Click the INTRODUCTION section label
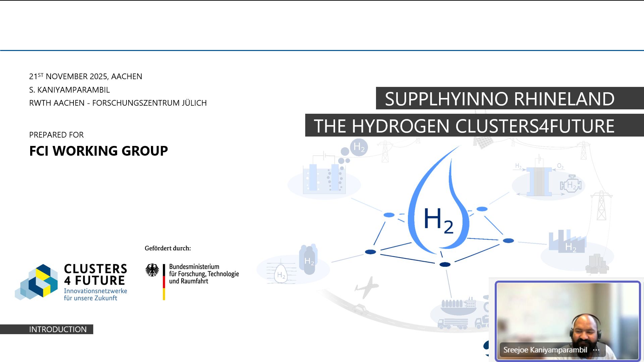The width and height of the screenshot is (644, 362). click(x=58, y=329)
